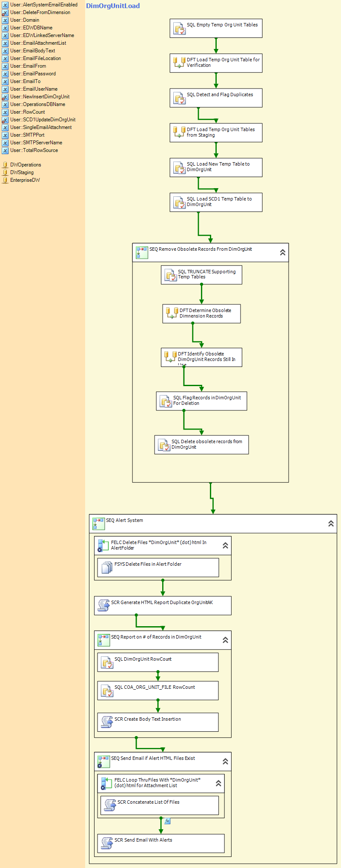Click the FELC Delete Files foreach loop icon

[103, 546]
